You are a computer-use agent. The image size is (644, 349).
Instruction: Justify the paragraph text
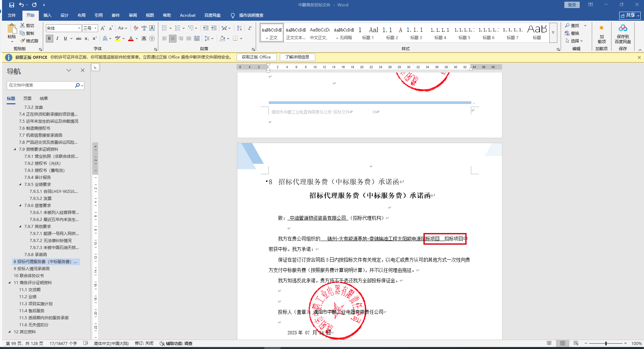[x=189, y=38]
